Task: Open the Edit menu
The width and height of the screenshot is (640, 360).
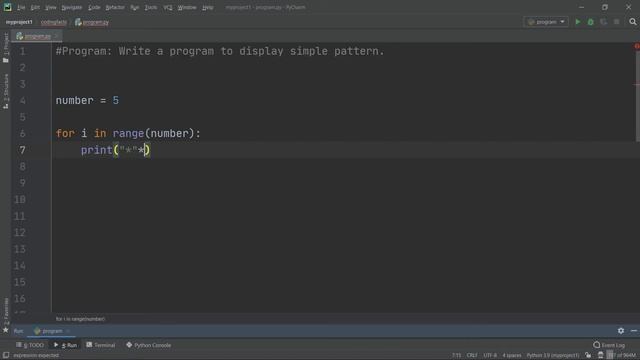Action: coord(35,7)
